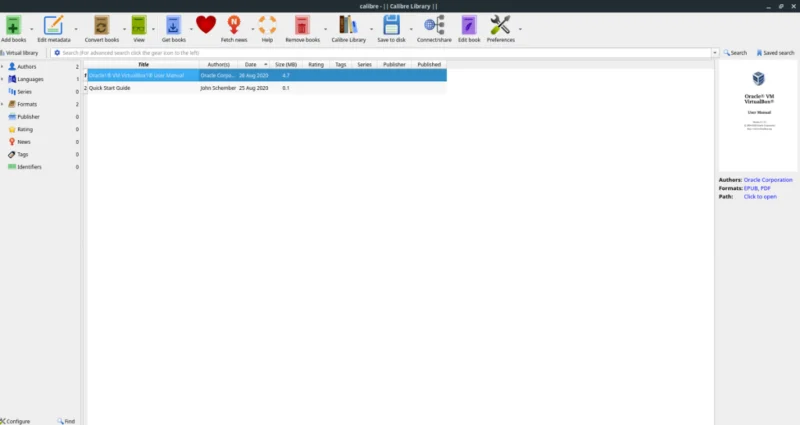The height and width of the screenshot is (425, 800).
Task: Open the dropdown arrow next to Convert books
Action: [x=124, y=29]
